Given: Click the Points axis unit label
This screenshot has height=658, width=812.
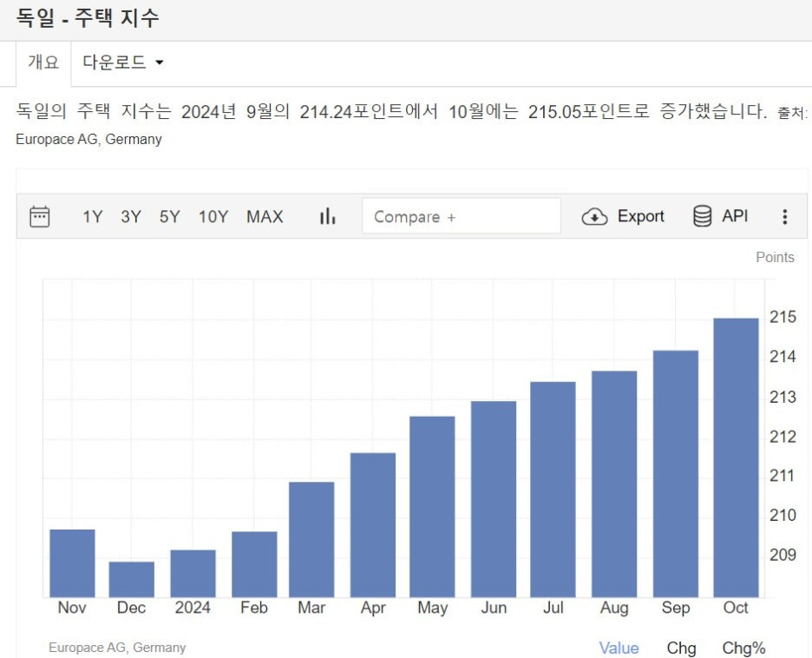Looking at the screenshot, I should click(x=775, y=258).
